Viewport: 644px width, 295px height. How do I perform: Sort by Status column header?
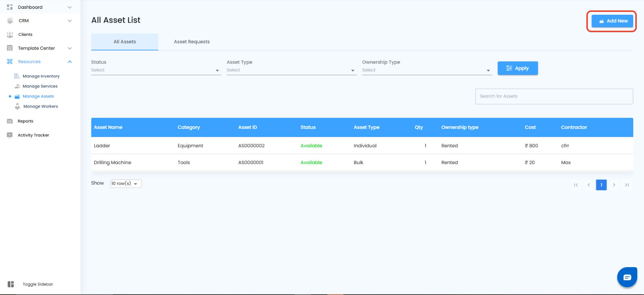[x=308, y=127]
